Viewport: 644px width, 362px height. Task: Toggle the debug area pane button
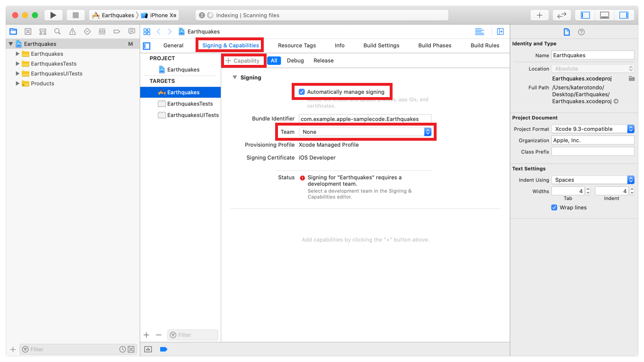coord(604,15)
